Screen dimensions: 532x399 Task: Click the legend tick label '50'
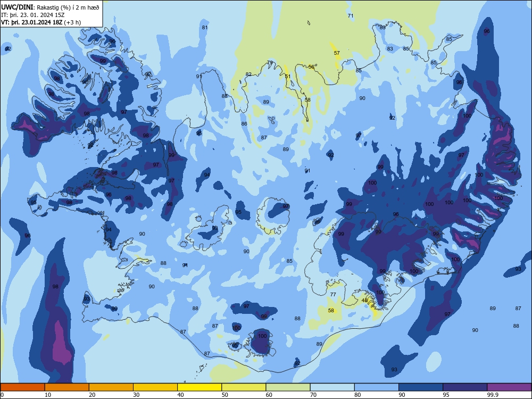[225, 395]
